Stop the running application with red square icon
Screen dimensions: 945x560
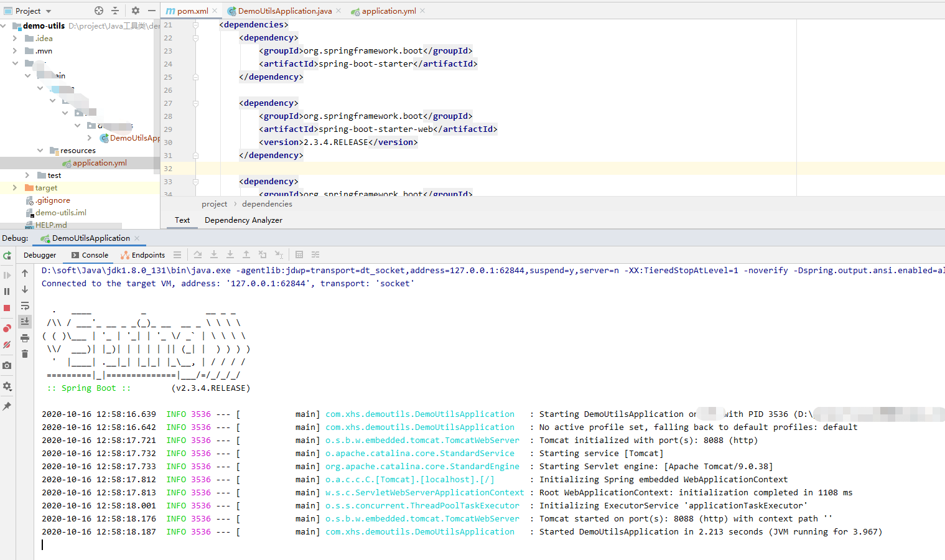(x=7, y=307)
